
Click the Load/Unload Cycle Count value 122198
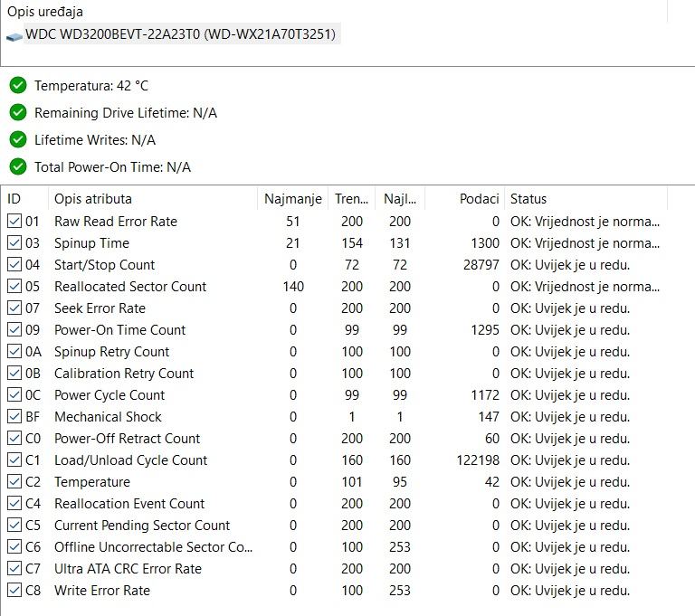click(x=478, y=460)
